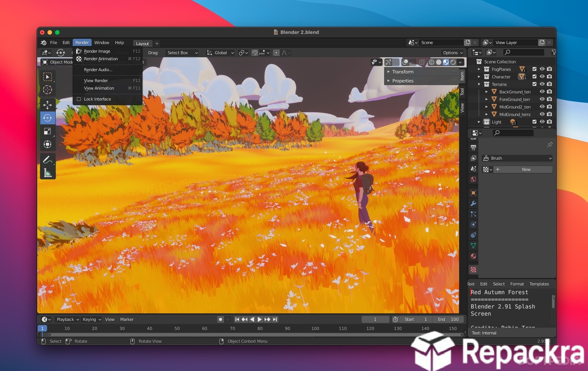Viewport: 588px width, 371px height.
Task: Jump to timeline end frame
Action: pos(275,319)
